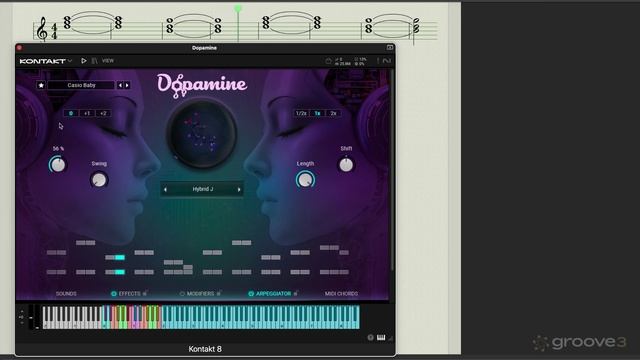Click the keyboard octave up arrow
This screenshot has width=640, height=360.
pyautogui.click(x=22, y=312)
